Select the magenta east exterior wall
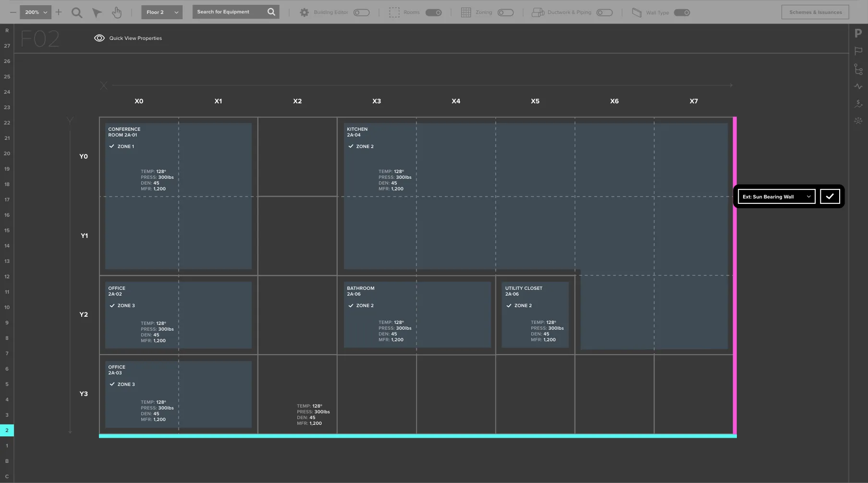This screenshot has width=868, height=483. point(734,275)
